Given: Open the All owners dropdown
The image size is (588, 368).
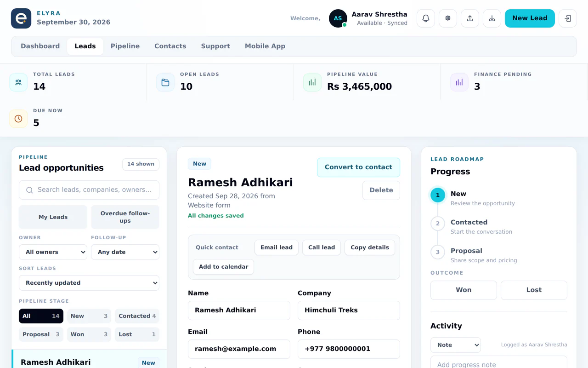Looking at the screenshot, I should click(x=53, y=252).
